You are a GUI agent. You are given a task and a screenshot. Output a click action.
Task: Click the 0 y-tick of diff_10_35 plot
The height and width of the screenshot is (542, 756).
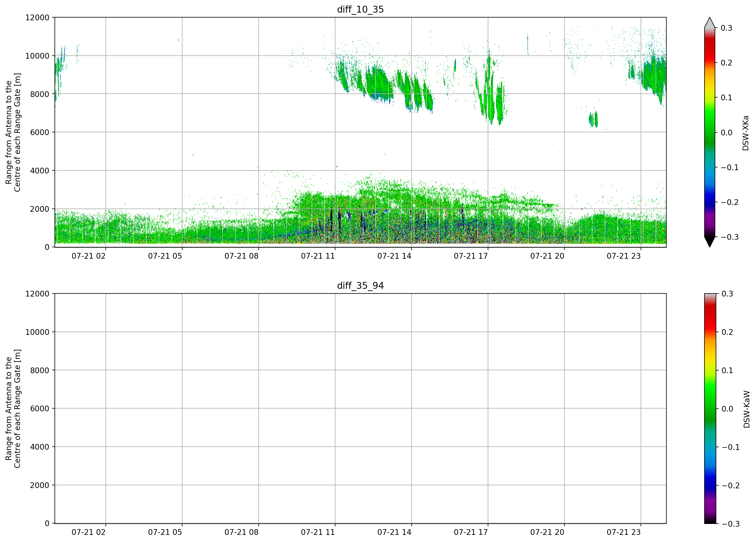click(x=47, y=247)
